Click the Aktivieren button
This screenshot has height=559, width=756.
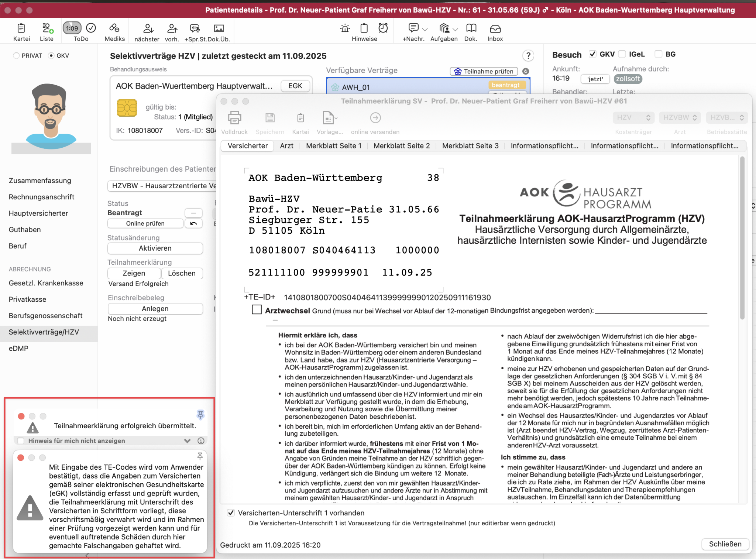tap(155, 248)
